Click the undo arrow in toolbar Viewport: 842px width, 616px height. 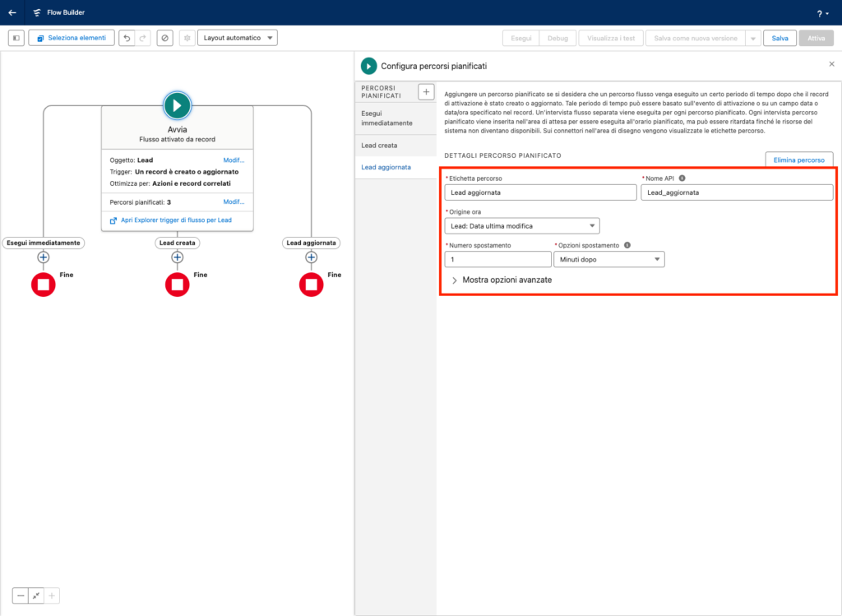point(127,38)
